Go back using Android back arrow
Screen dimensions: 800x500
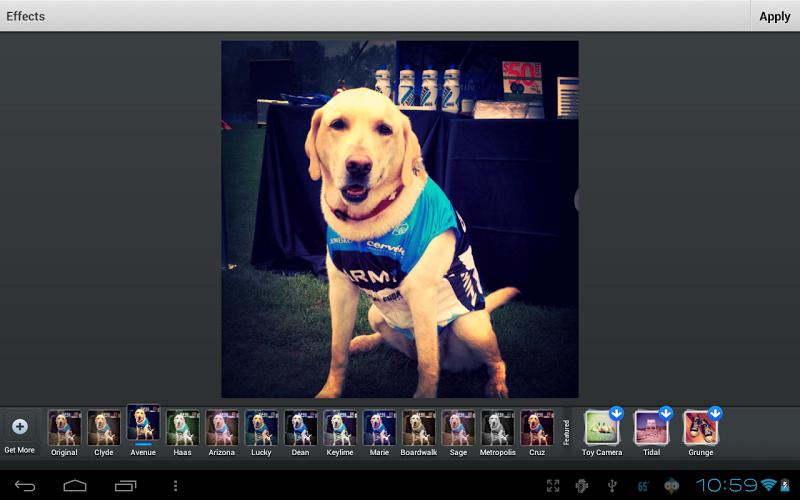coord(24,486)
